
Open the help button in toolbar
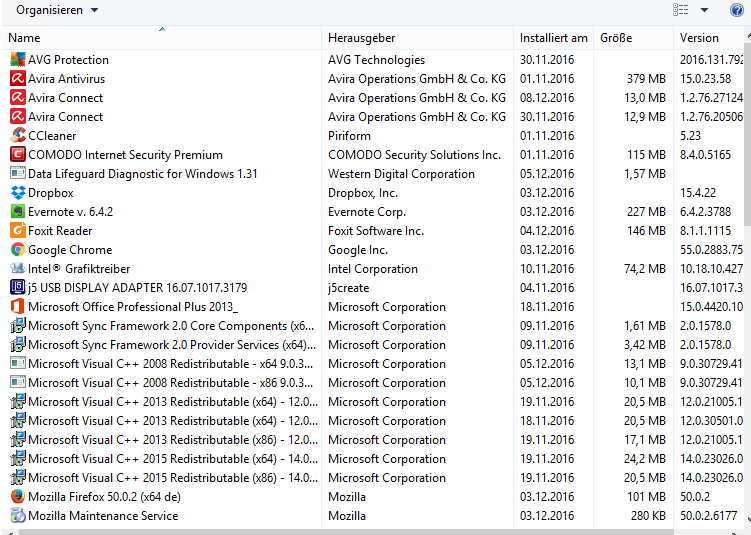737,10
